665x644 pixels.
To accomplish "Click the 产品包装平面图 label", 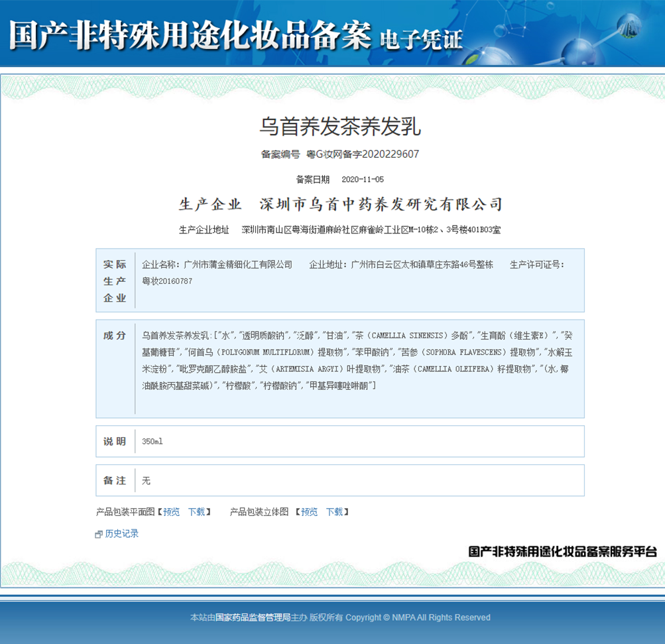I will tap(125, 512).
